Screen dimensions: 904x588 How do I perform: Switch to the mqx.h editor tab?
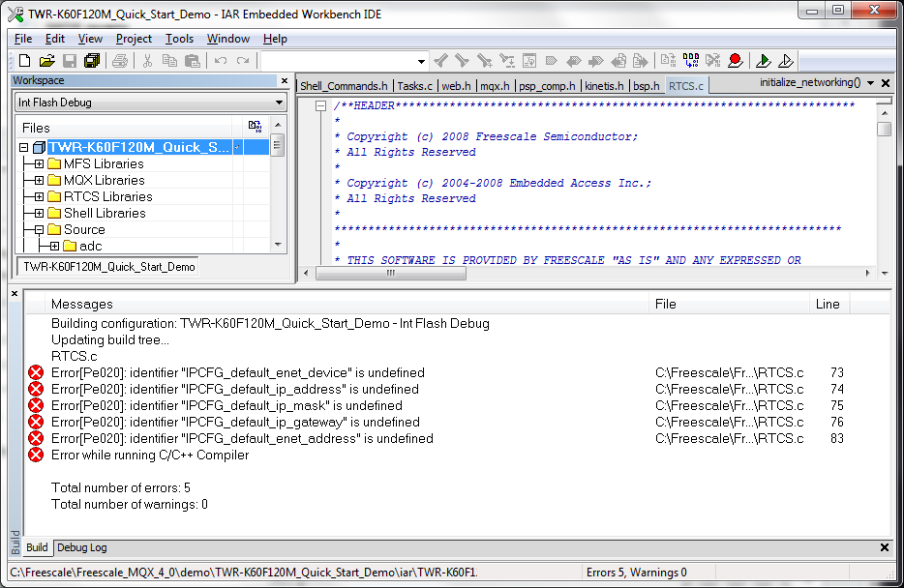[496, 86]
